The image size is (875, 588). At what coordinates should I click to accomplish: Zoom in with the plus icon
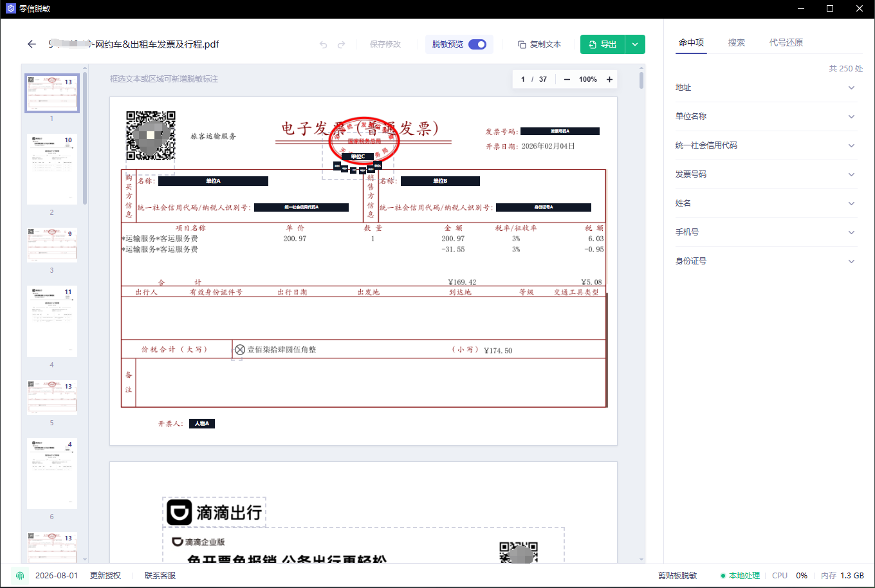coord(609,79)
